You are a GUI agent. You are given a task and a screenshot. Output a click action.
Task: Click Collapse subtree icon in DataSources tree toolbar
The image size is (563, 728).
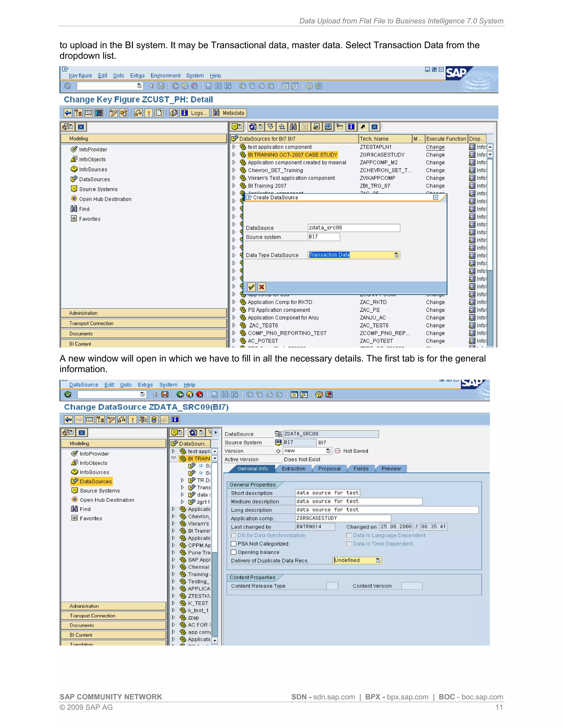282,127
